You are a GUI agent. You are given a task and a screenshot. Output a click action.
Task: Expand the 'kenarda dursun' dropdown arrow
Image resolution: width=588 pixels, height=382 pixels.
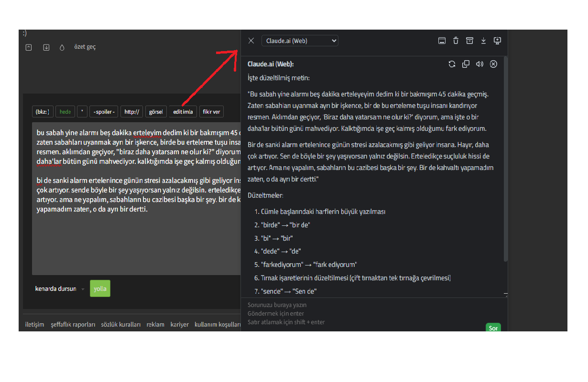[x=83, y=289]
